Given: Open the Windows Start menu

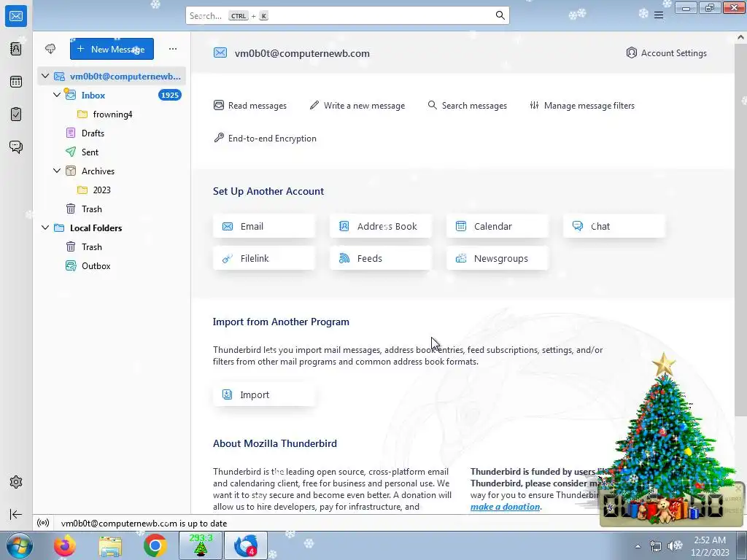Looking at the screenshot, I should tap(19, 545).
